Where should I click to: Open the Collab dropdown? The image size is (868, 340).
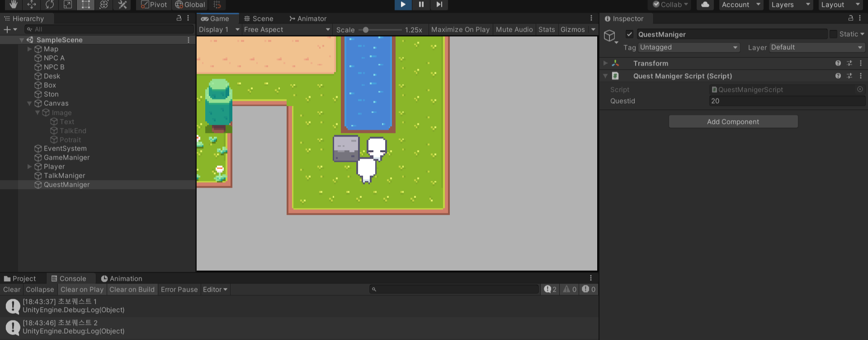[x=670, y=5]
